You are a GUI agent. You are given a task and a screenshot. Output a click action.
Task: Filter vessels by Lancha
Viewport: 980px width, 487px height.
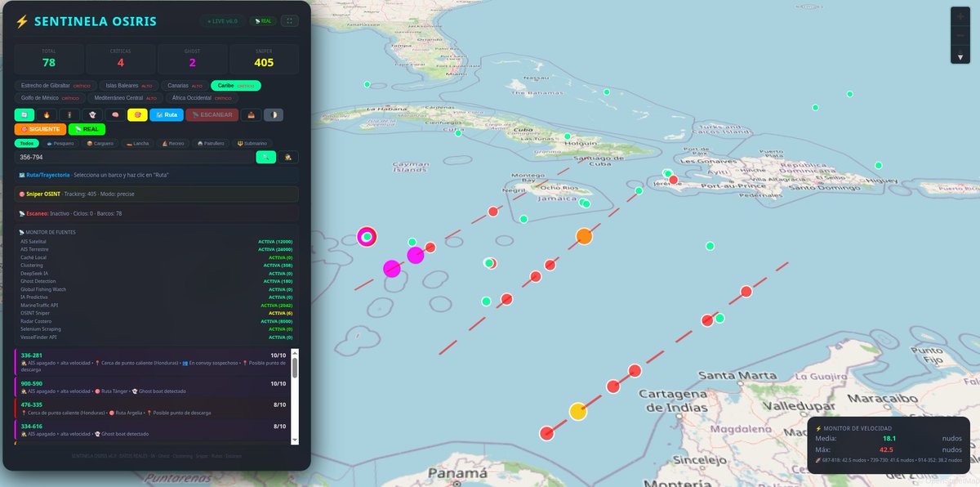click(x=138, y=143)
